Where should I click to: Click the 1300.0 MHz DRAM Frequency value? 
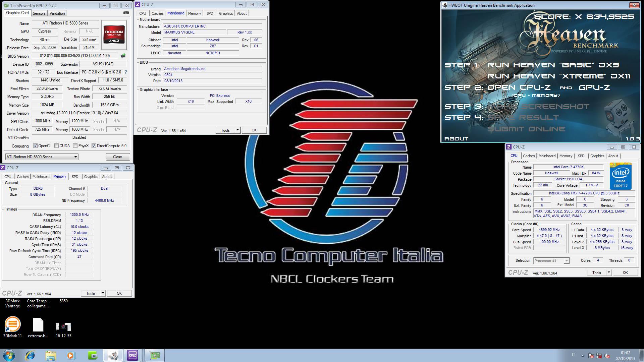point(79,215)
